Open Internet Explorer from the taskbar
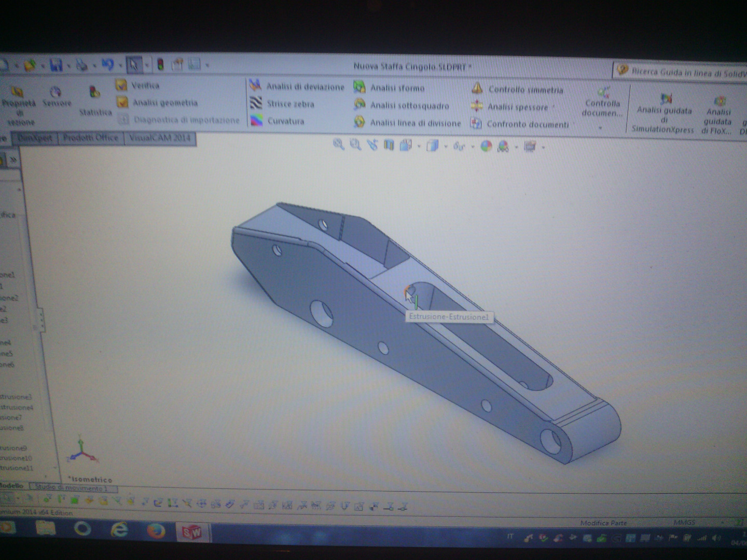The width and height of the screenshot is (747, 560). (x=119, y=529)
